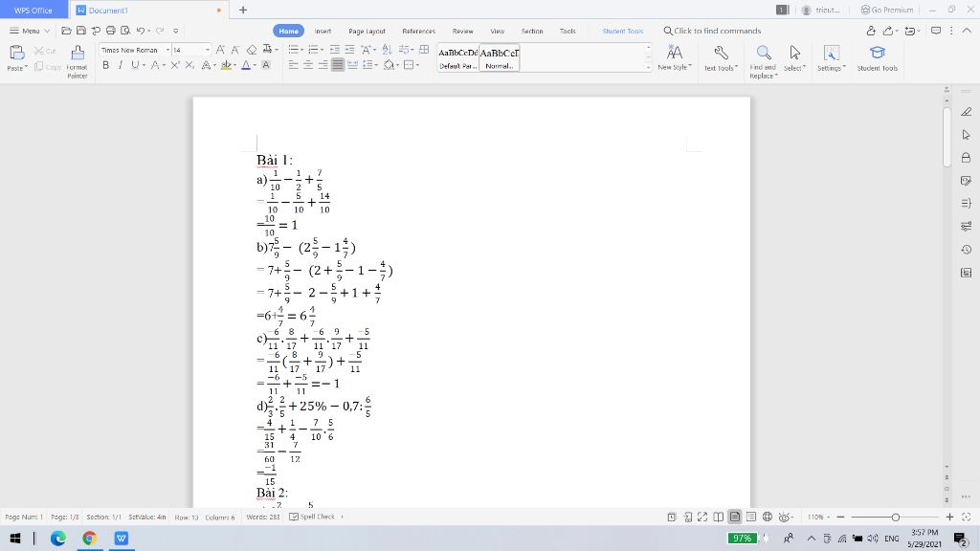The image size is (980, 551).
Task: Increase paragraph indent
Action: pos(349,50)
